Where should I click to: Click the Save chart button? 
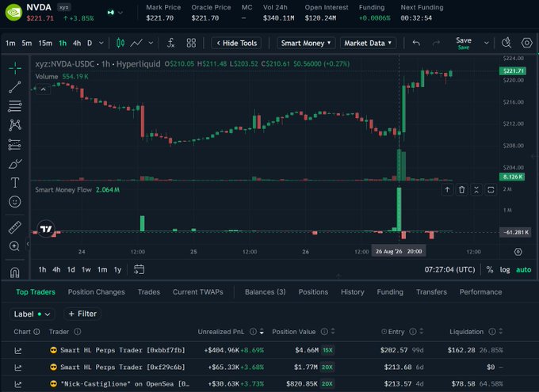pos(464,43)
